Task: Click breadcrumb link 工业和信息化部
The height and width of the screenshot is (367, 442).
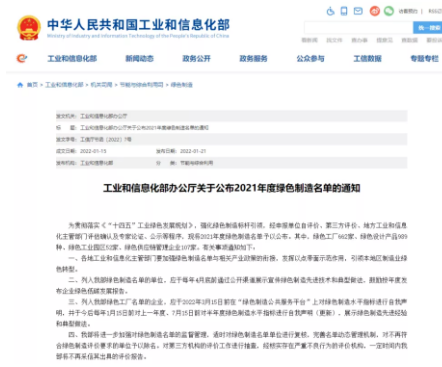Action: coord(64,85)
